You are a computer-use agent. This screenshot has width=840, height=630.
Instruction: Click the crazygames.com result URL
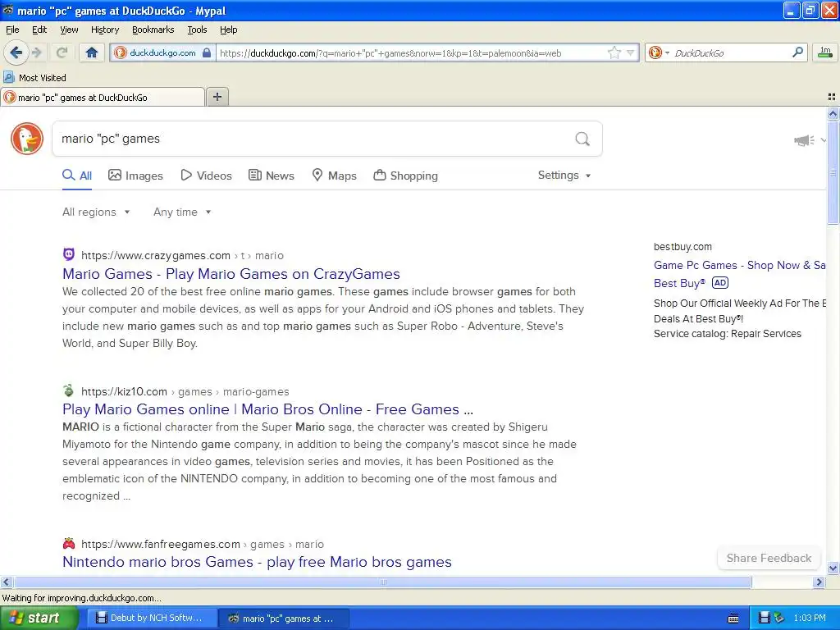[182, 256]
